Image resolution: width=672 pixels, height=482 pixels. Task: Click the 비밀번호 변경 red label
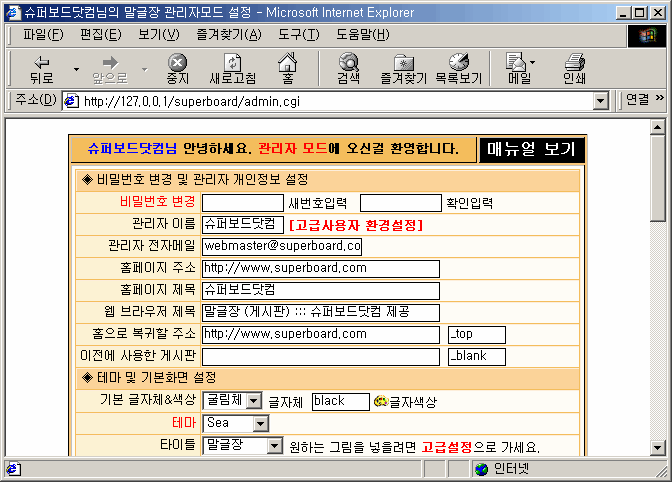click(158, 201)
